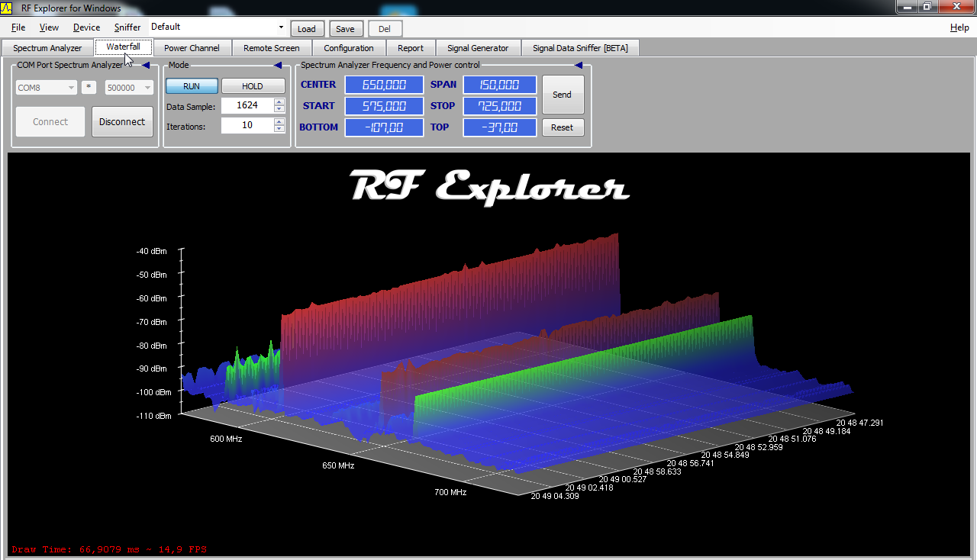Open the File menu
The height and width of the screenshot is (560, 977).
pos(18,27)
